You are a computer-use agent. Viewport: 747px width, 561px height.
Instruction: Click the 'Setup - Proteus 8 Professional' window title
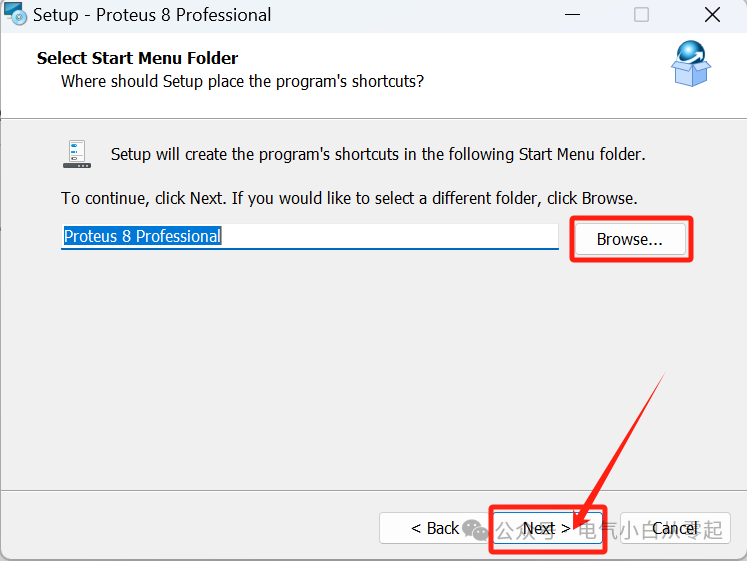tap(152, 15)
